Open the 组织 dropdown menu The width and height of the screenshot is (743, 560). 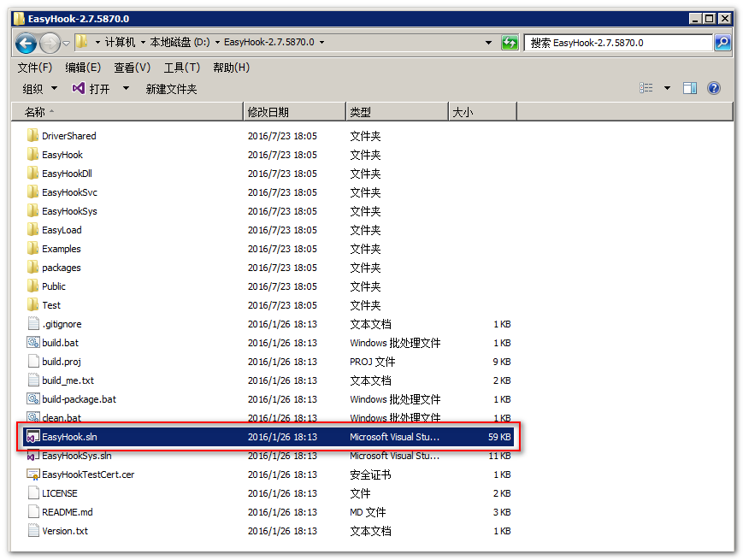click(40, 89)
